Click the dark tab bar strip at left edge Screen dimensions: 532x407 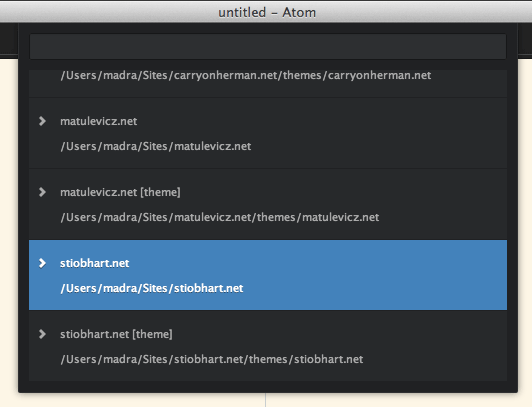pyautogui.click(x=9, y=39)
